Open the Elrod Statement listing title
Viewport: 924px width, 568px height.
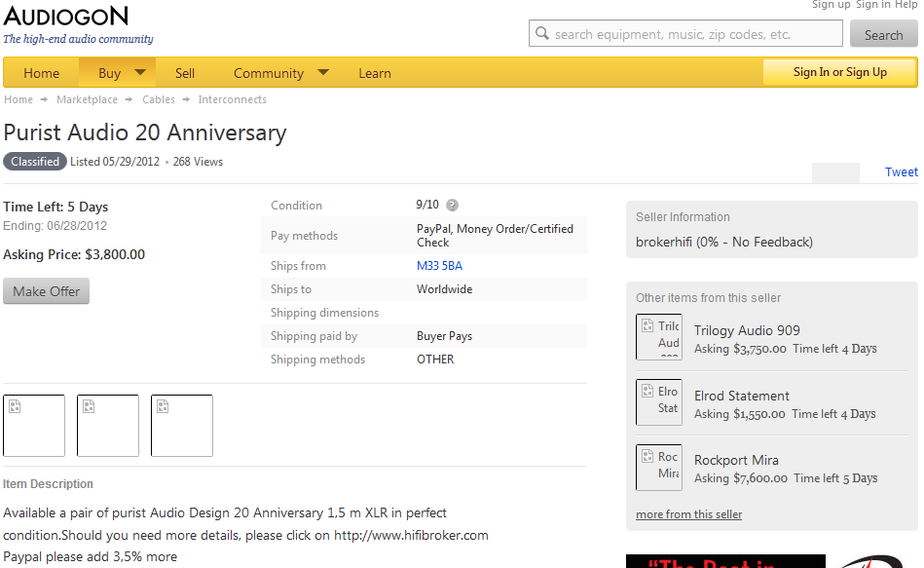point(741,396)
